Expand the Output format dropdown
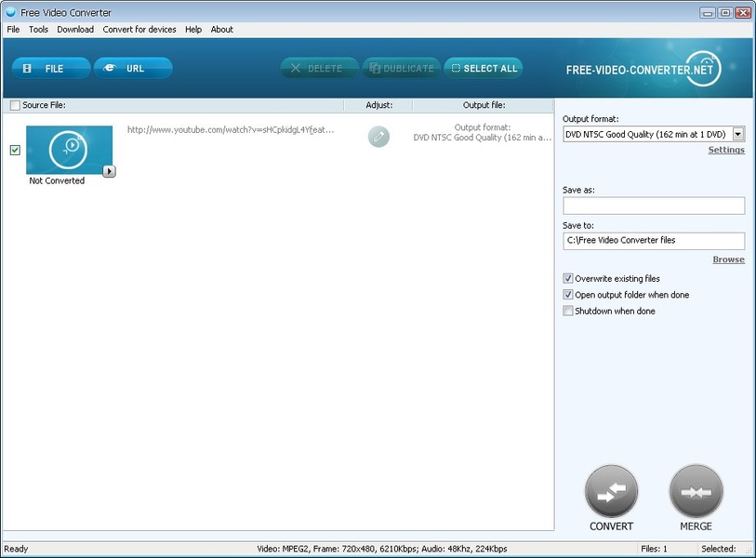Screen dimensions: 756x558 pos(738,135)
